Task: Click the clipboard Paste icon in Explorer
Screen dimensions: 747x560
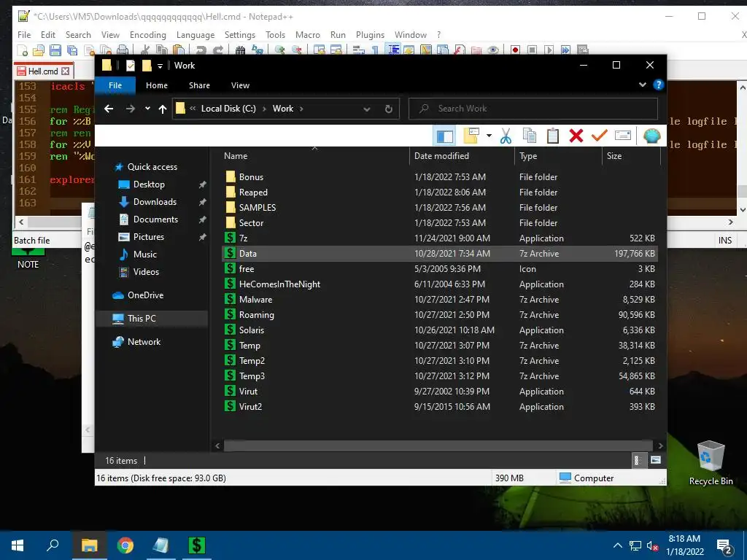Action: pos(553,136)
